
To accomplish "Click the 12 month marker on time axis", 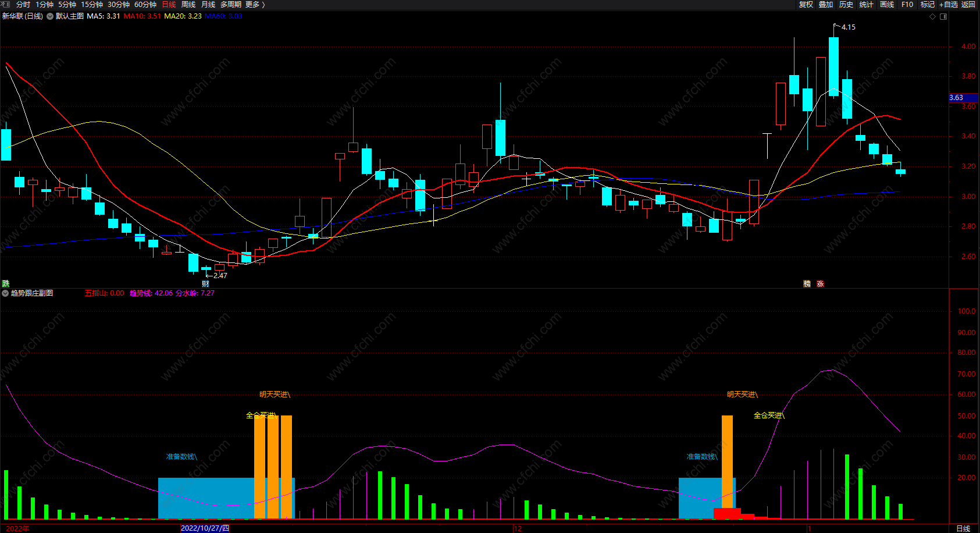I will [518, 528].
